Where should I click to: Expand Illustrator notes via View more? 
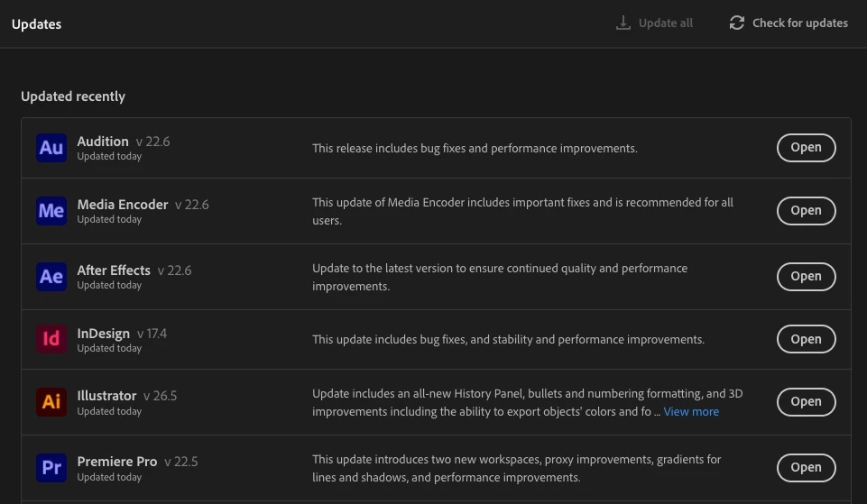[x=691, y=412]
